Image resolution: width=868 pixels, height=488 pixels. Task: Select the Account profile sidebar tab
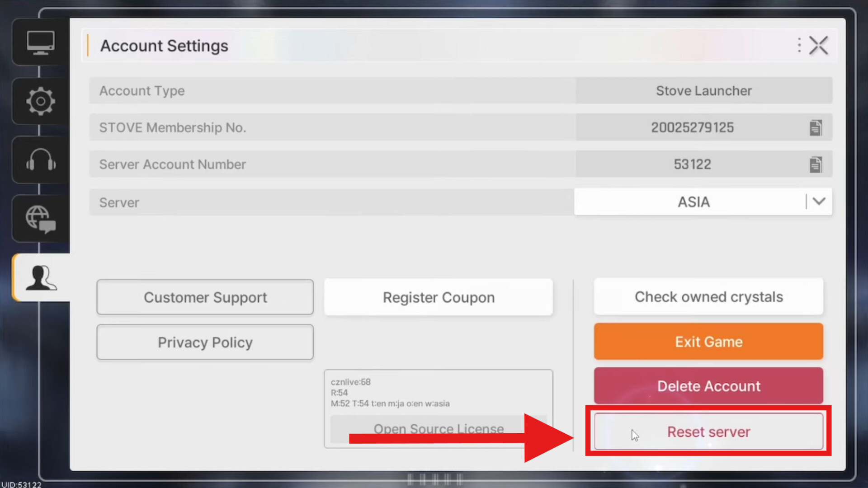(x=41, y=277)
